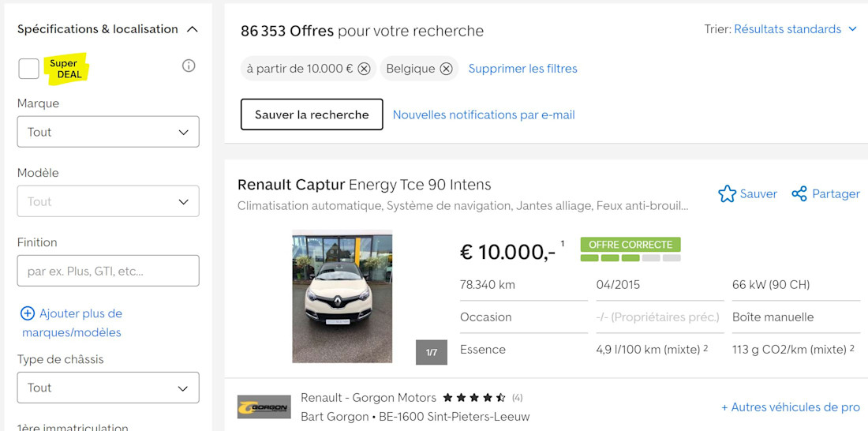The image size is (868, 431).
Task: Open the Renault Captur car photo
Action: [x=342, y=296]
